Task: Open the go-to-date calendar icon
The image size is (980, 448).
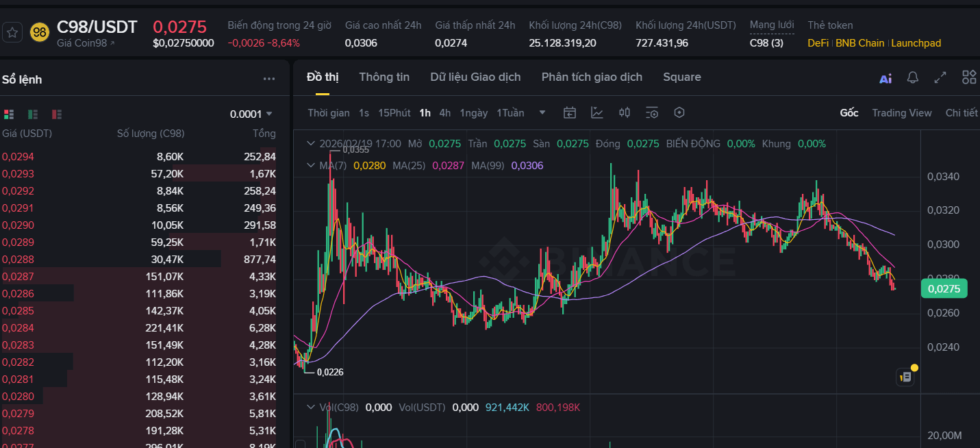Action: (x=570, y=113)
